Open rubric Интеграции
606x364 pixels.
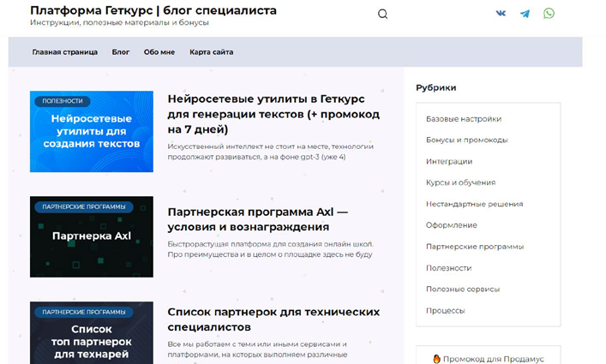click(x=449, y=162)
